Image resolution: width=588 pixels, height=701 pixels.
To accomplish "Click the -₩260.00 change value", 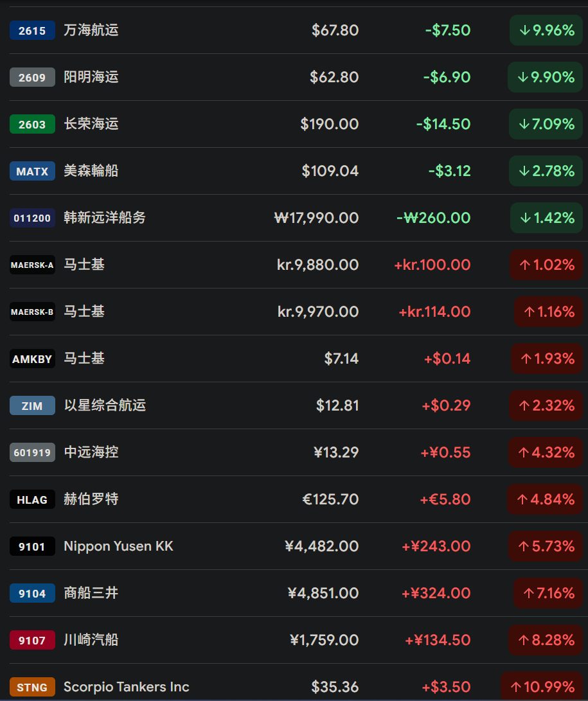I will coord(434,218).
